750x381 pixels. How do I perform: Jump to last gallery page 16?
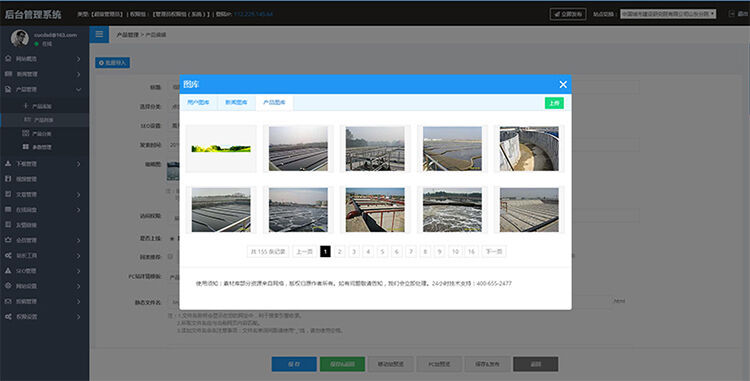coord(471,251)
